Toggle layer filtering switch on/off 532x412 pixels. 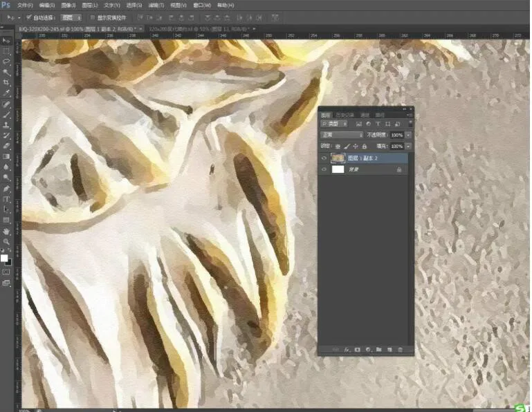[x=410, y=124]
